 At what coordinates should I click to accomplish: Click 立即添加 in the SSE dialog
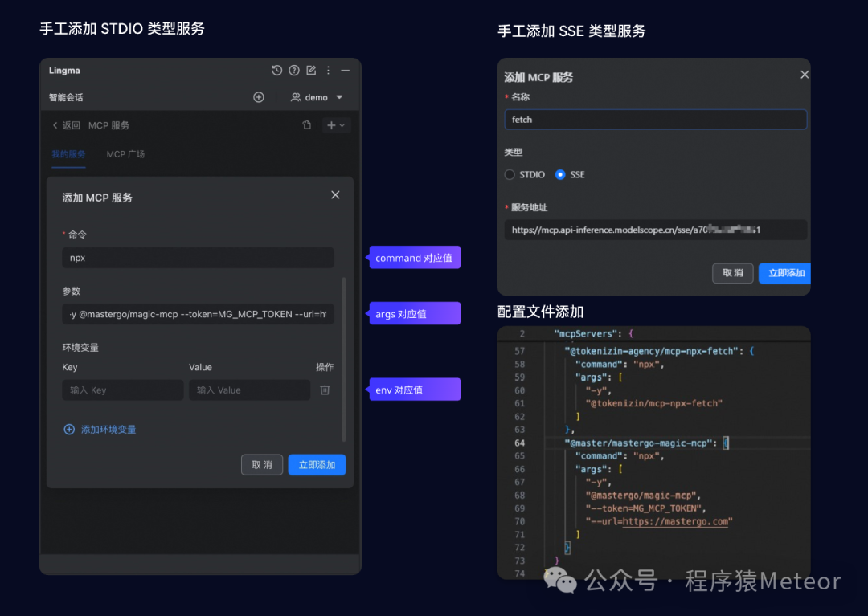(784, 273)
